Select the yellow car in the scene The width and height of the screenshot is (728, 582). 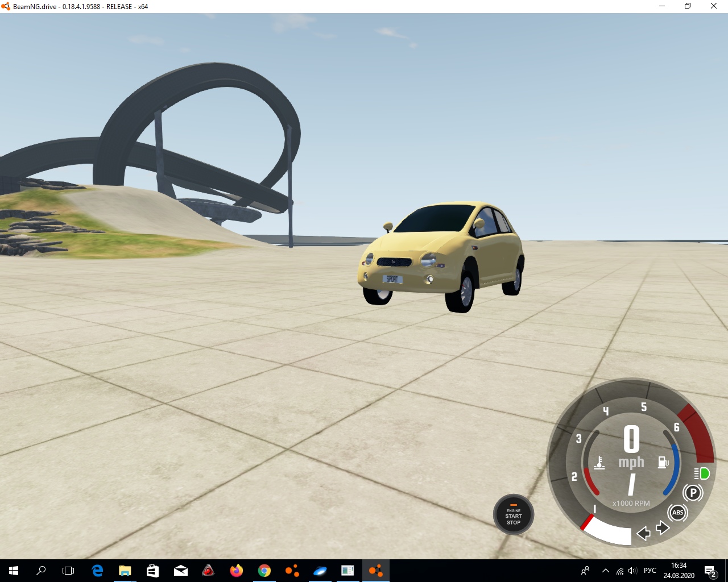(441, 257)
